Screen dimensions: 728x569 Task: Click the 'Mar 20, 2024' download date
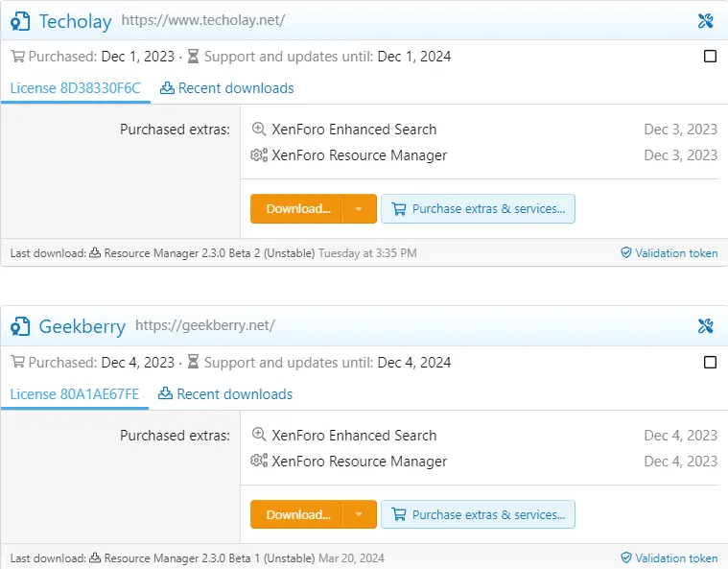tap(351, 557)
